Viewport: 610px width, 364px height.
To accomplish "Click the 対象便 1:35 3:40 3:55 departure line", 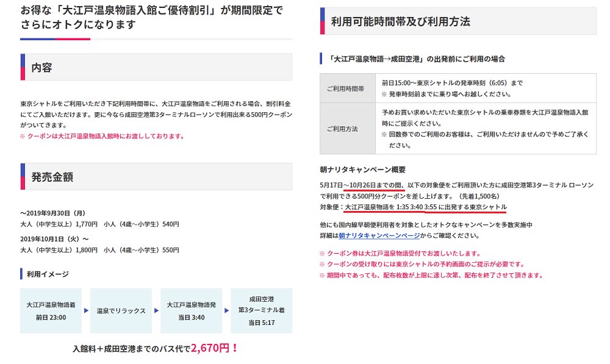I will click(413, 207).
